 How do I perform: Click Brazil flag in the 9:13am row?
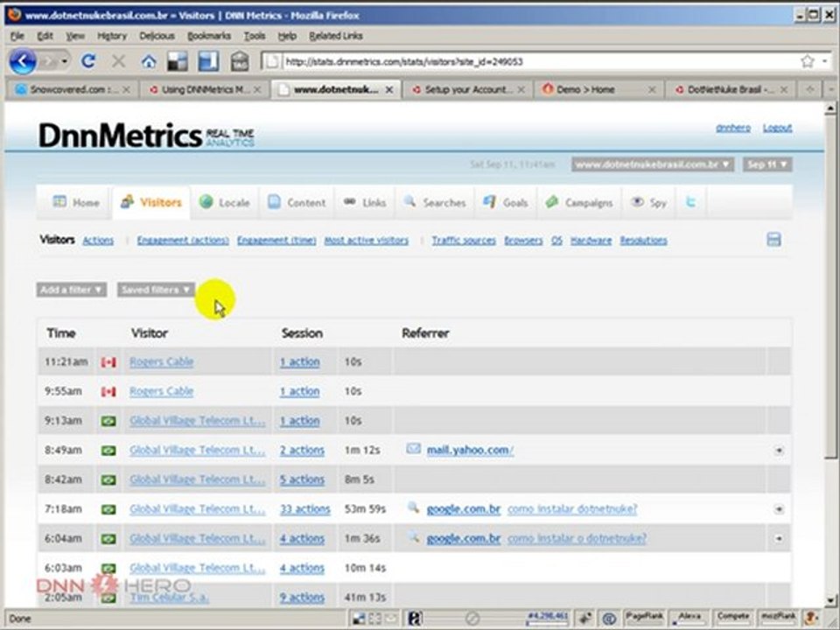click(x=108, y=421)
